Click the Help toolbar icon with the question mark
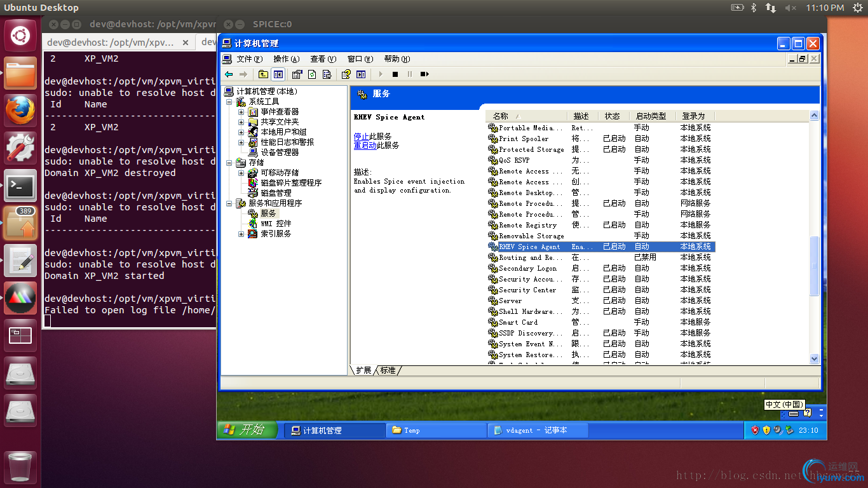This screenshot has width=868, height=488. click(x=346, y=74)
